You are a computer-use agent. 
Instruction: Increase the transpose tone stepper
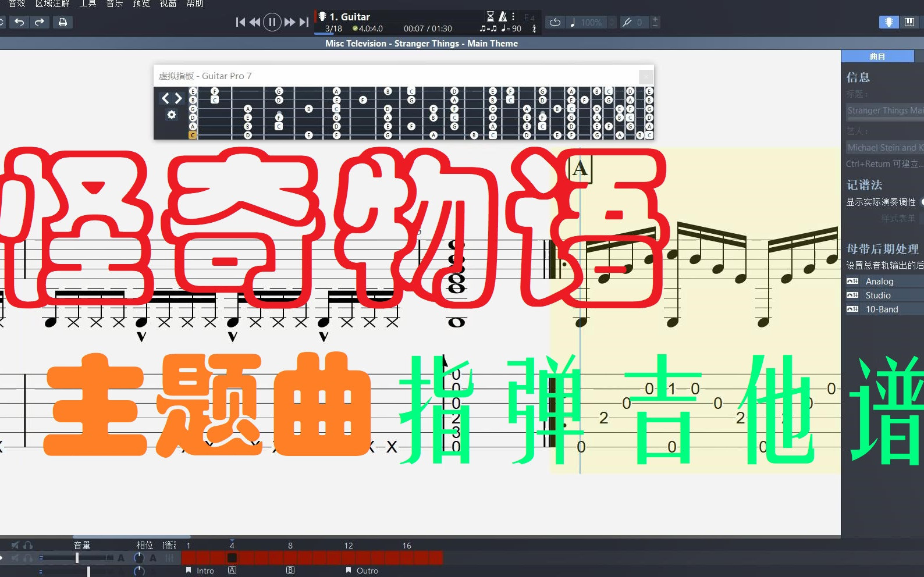tap(655, 19)
